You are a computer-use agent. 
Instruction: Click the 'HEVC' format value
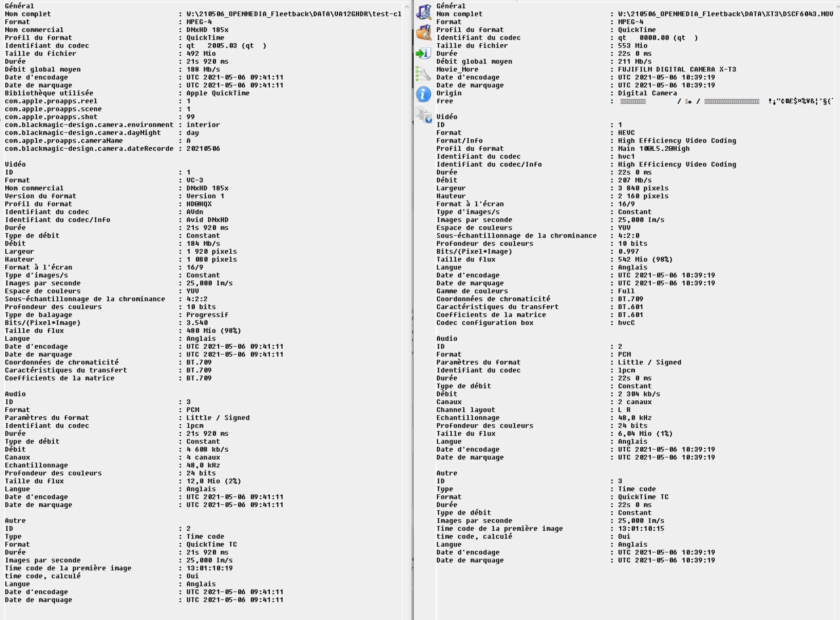[626, 133]
